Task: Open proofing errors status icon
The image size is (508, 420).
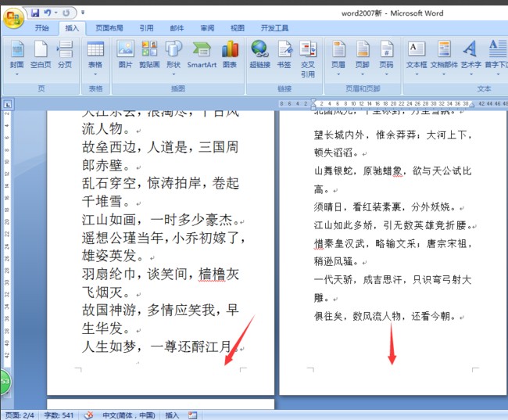Action: pos(88,415)
